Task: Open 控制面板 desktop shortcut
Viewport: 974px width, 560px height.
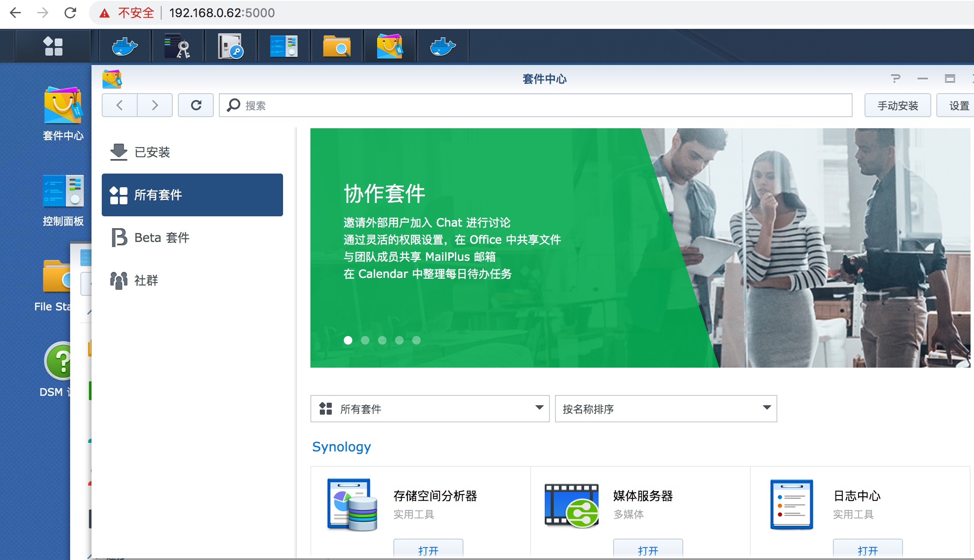Action: pyautogui.click(x=63, y=200)
